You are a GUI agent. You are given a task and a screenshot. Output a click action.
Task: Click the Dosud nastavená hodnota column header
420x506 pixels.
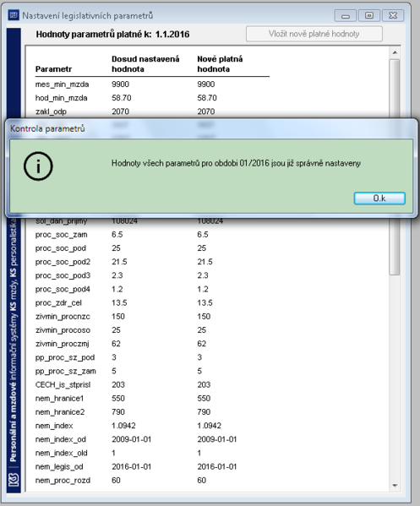[x=145, y=64]
